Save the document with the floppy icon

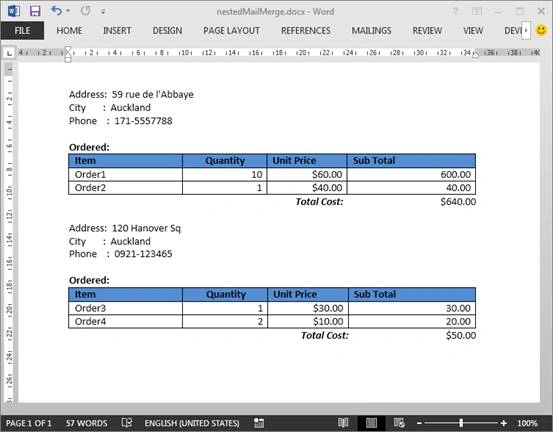tap(35, 11)
